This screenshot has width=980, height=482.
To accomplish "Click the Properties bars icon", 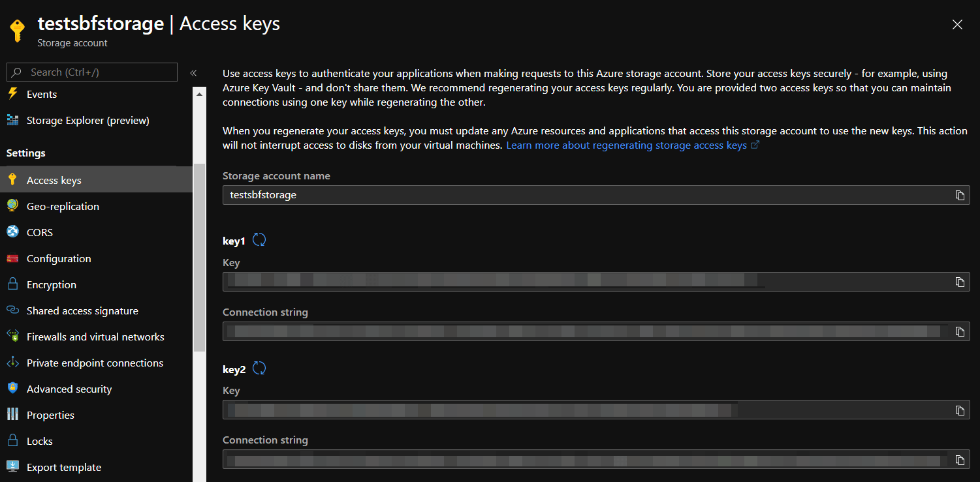I will click(x=12, y=414).
